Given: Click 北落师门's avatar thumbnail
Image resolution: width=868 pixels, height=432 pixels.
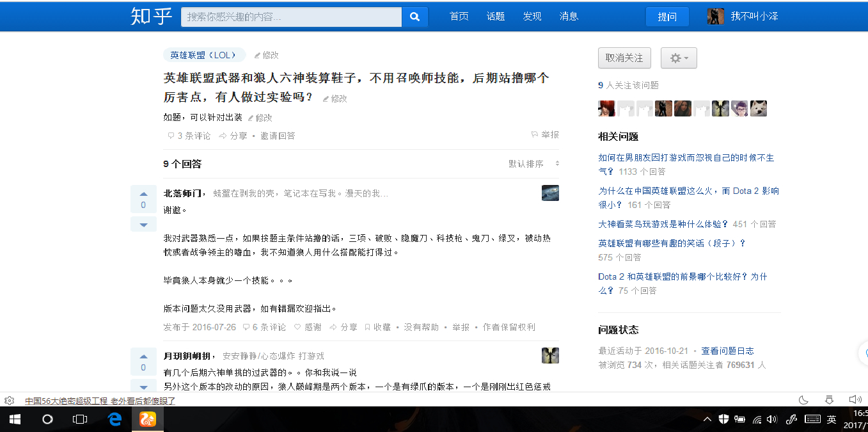Looking at the screenshot, I should 550,193.
